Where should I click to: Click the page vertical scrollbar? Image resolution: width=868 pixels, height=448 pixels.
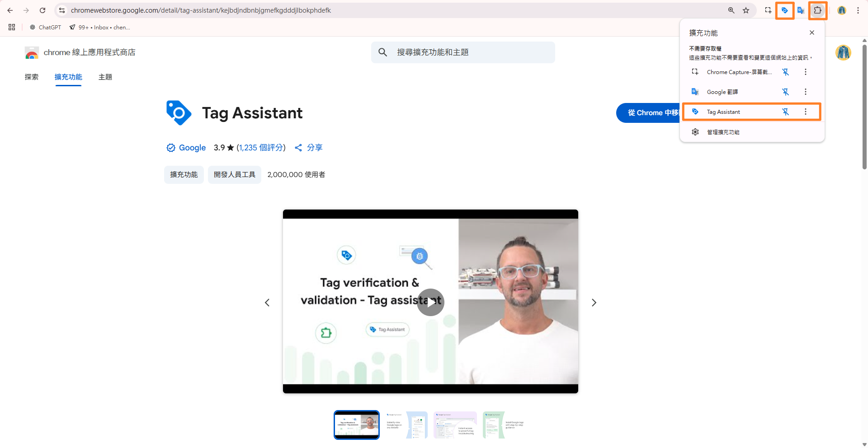click(864, 106)
